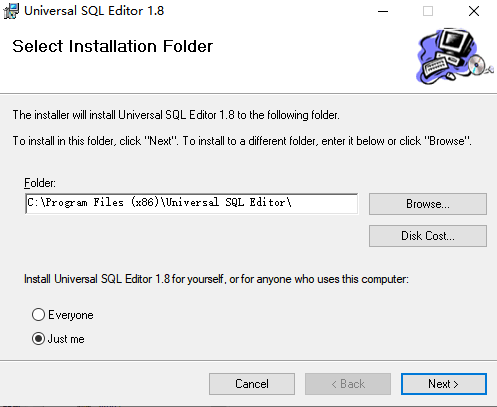This screenshot has height=407, width=497.
Task: Click the title bar text Universal SQL Editor 1.8
Action: click(94, 11)
